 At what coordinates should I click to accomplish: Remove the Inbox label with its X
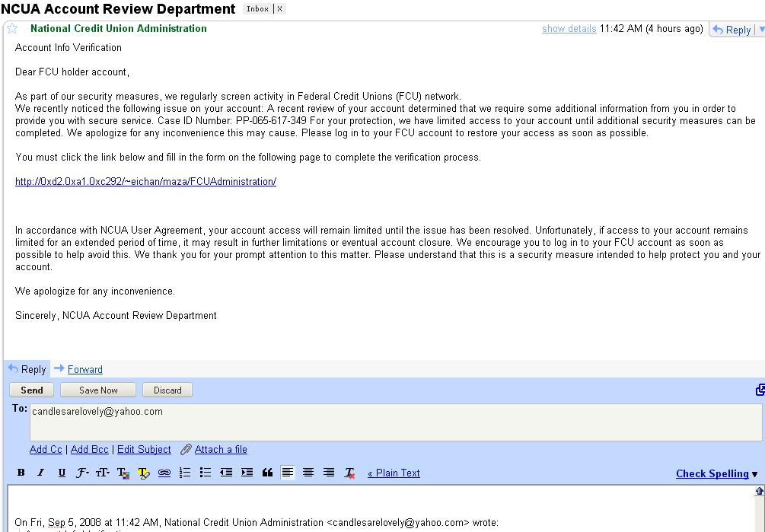point(279,9)
